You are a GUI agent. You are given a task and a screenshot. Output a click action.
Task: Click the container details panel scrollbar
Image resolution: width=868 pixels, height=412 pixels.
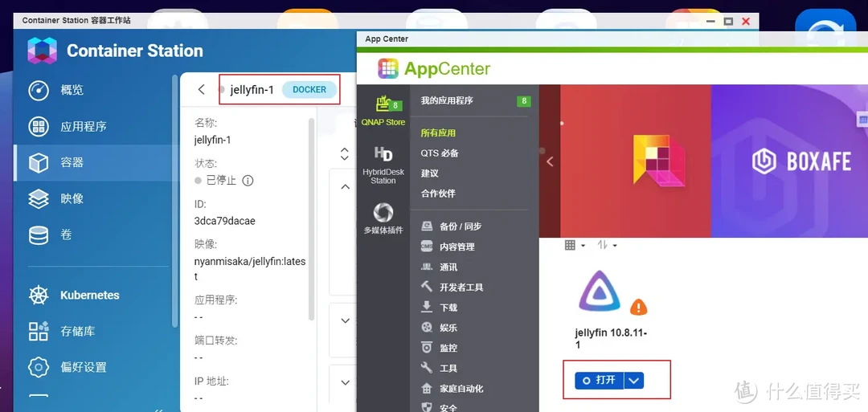click(x=312, y=218)
